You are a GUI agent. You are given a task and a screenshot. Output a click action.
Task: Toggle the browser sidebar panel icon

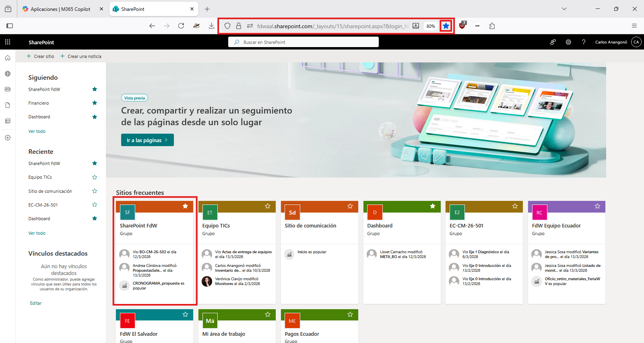(x=10, y=26)
